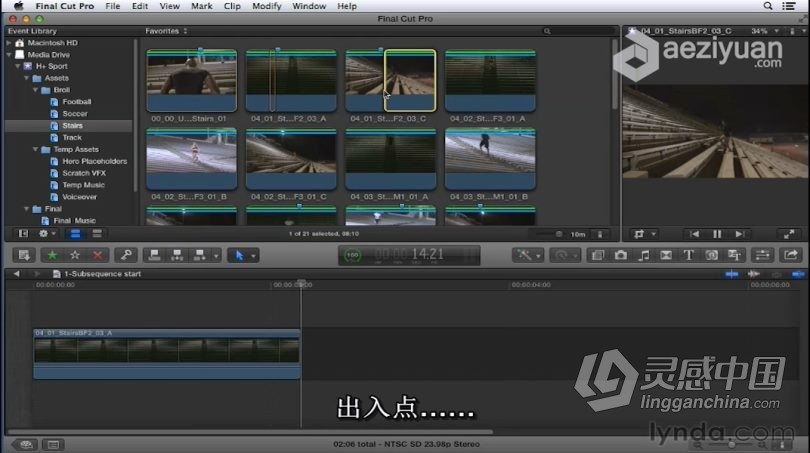810x453 pixels.
Task: Toggle the Event Library sidebar visibility
Action: pyautogui.click(x=23, y=234)
